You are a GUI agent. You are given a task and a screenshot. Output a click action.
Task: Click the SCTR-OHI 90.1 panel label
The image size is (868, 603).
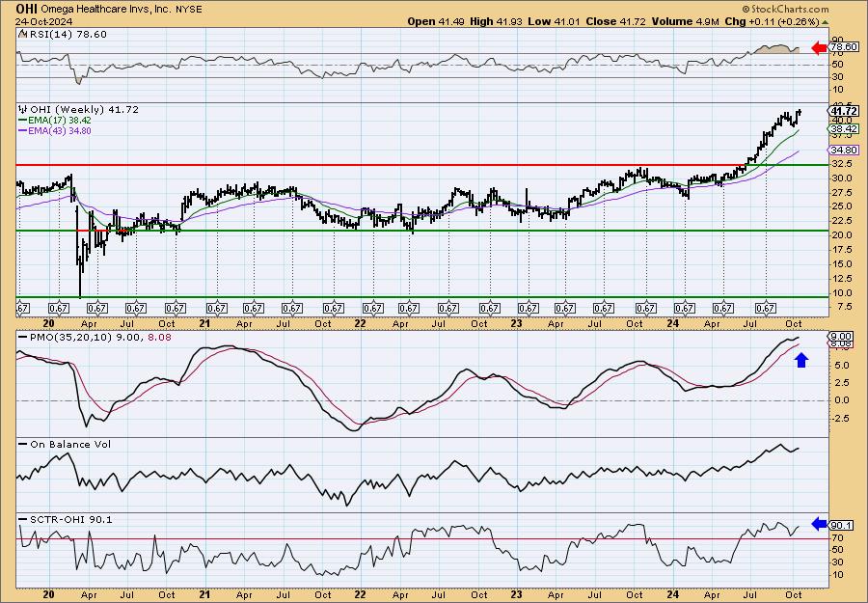(x=70, y=519)
